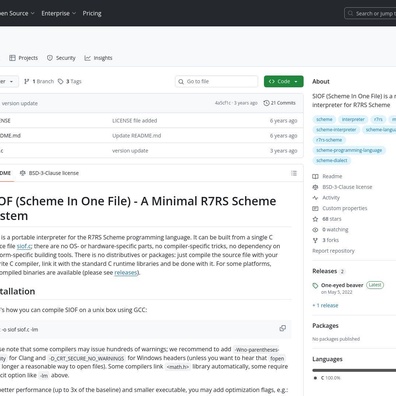
Task: Click the eye icon beside watching
Action: (315, 230)
